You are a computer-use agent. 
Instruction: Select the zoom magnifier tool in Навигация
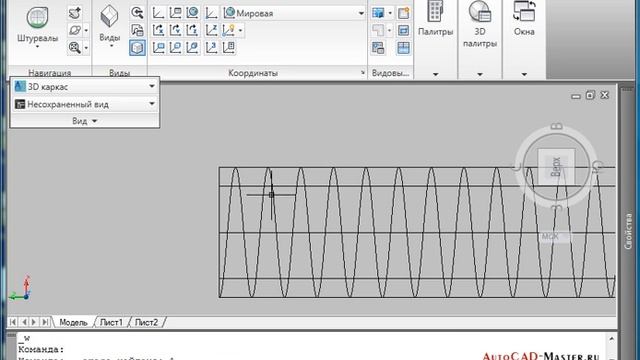tap(75, 48)
